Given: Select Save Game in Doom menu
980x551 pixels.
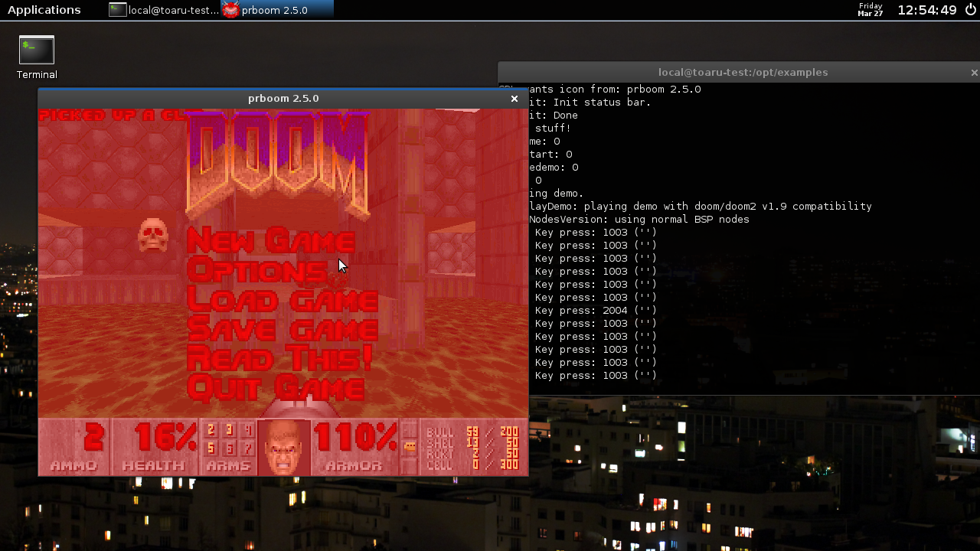Looking at the screenshot, I should point(282,328).
